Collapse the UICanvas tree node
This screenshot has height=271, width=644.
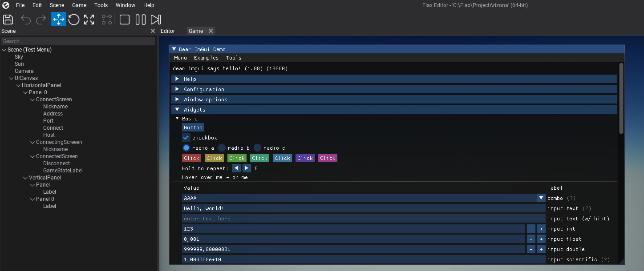coord(11,78)
